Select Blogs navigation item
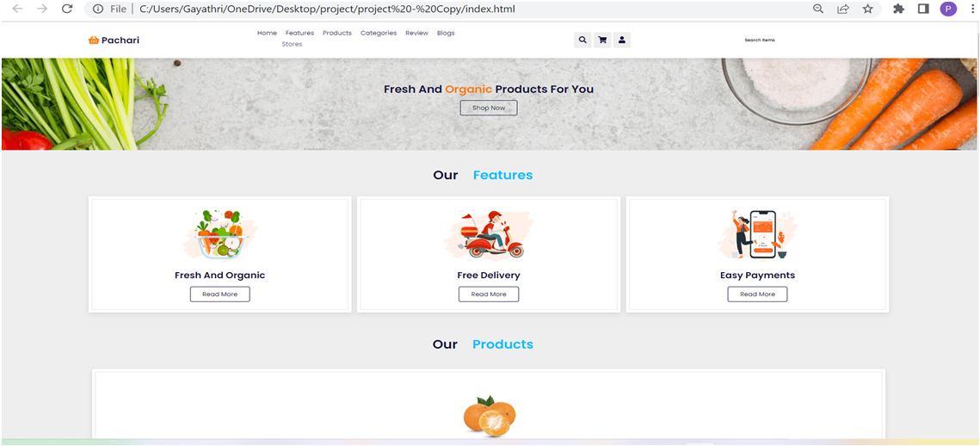This screenshot has width=980, height=446. [x=446, y=34]
